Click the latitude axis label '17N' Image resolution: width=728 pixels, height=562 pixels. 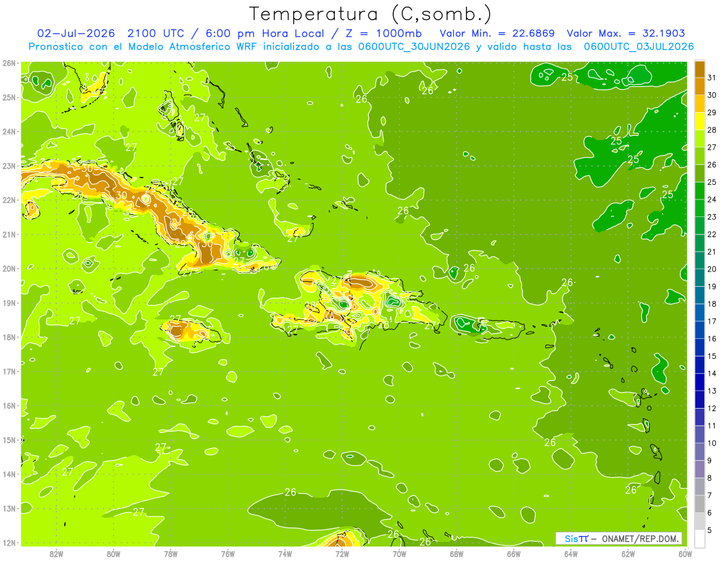tap(9, 372)
